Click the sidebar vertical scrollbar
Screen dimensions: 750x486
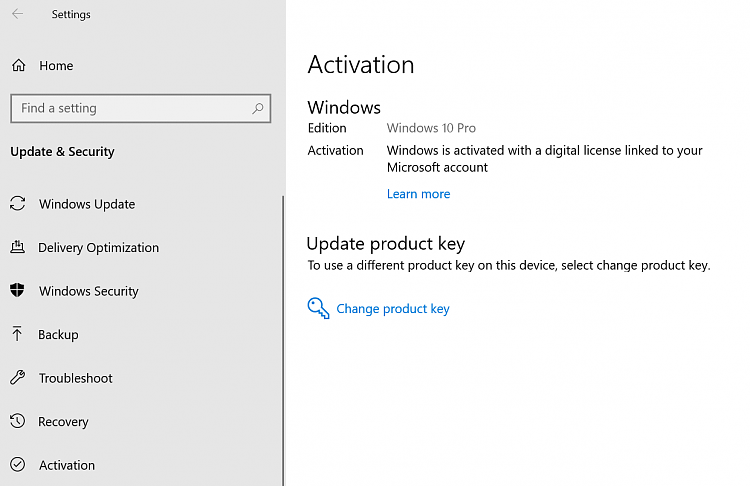click(x=283, y=340)
